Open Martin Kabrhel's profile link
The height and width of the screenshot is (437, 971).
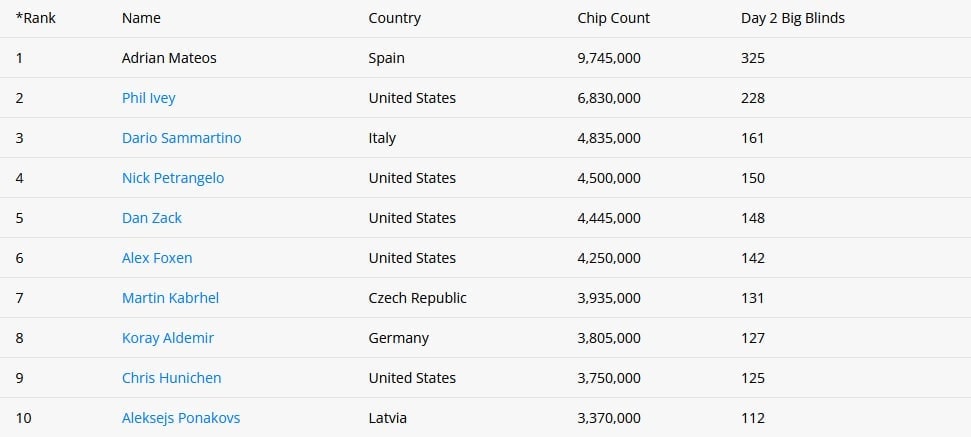(170, 298)
